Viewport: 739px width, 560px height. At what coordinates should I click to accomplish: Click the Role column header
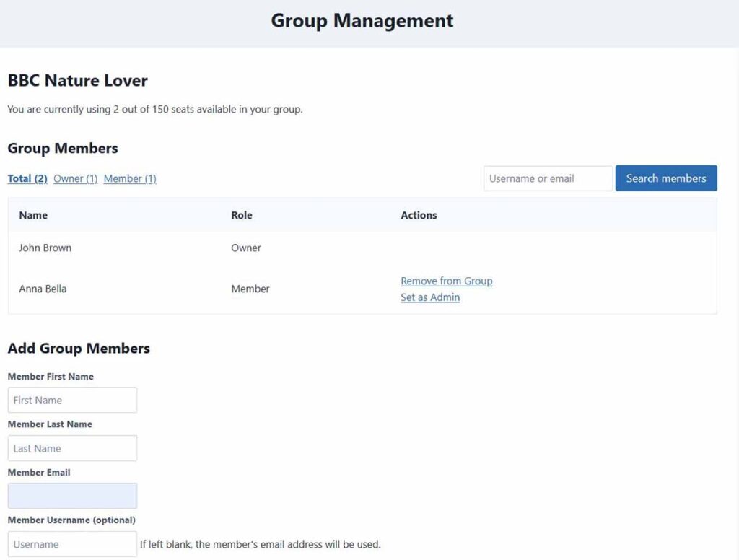pyautogui.click(x=242, y=215)
